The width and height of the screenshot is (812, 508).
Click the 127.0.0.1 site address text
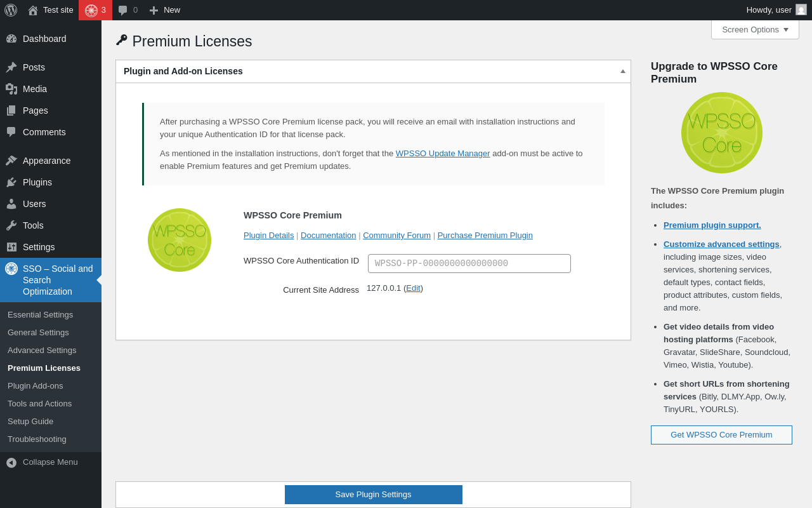(384, 288)
